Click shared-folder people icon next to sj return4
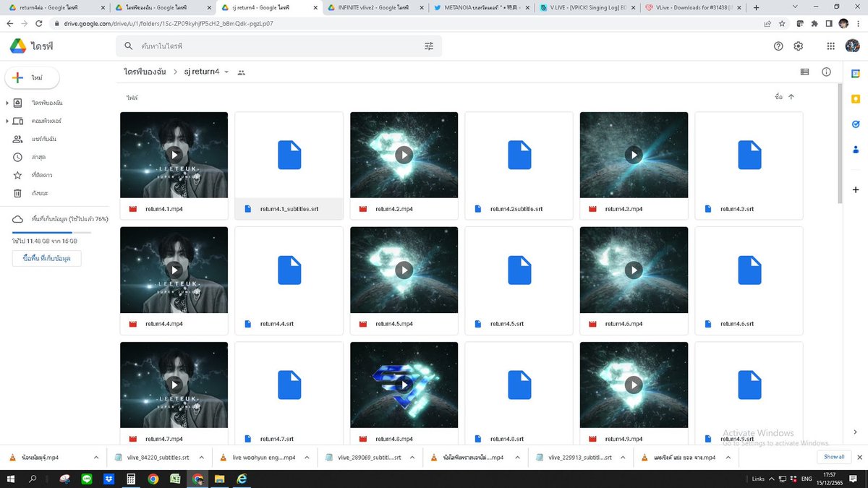Viewport: 868px width, 488px height. (x=242, y=72)
